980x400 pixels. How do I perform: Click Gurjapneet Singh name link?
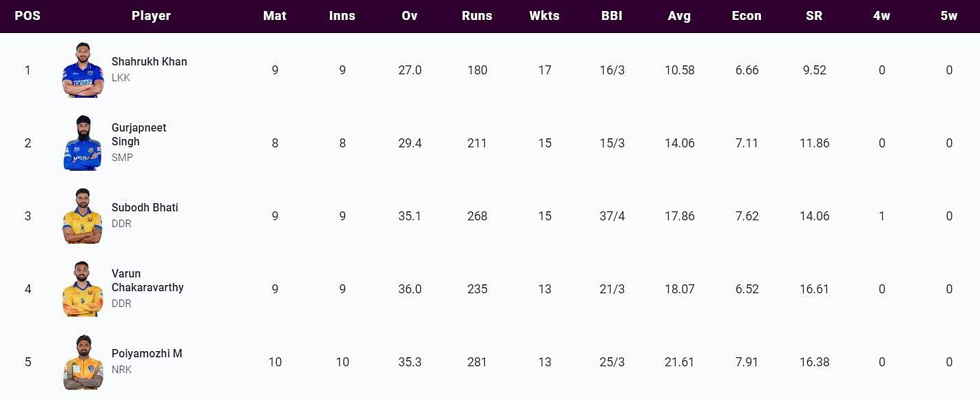click(x=139, y=134)
